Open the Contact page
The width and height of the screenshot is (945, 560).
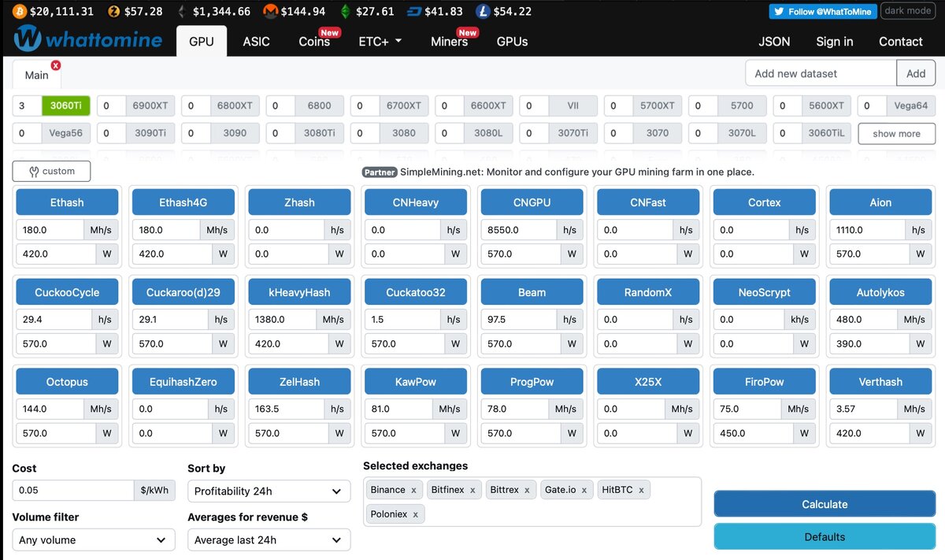(900, 41)
